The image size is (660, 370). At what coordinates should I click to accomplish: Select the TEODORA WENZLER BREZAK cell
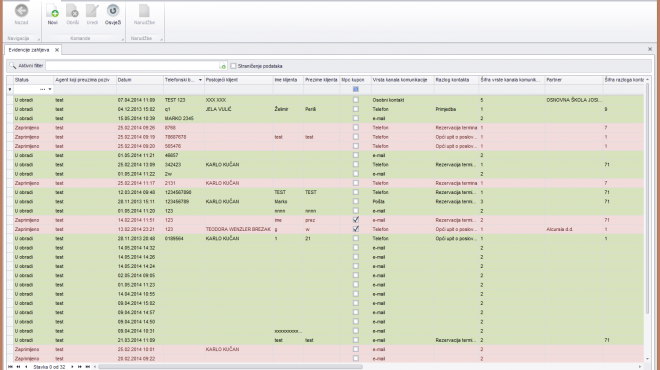pos(238,229)
